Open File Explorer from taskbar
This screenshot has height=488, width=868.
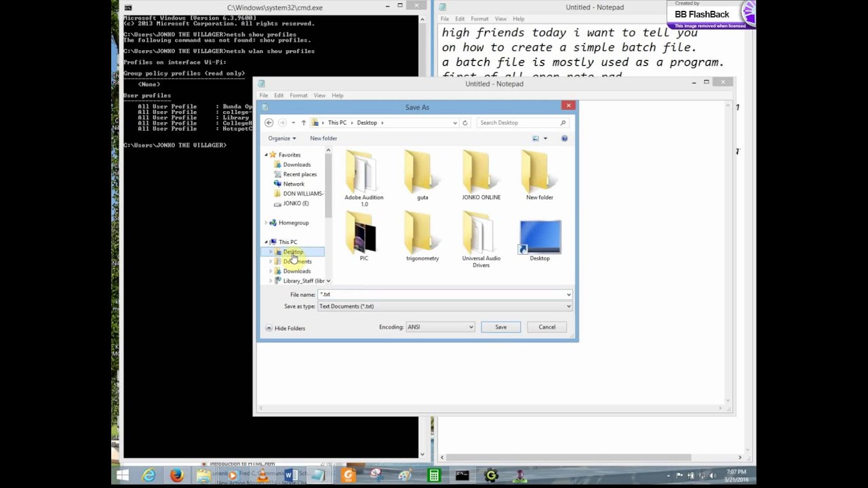tap(203, 476)
